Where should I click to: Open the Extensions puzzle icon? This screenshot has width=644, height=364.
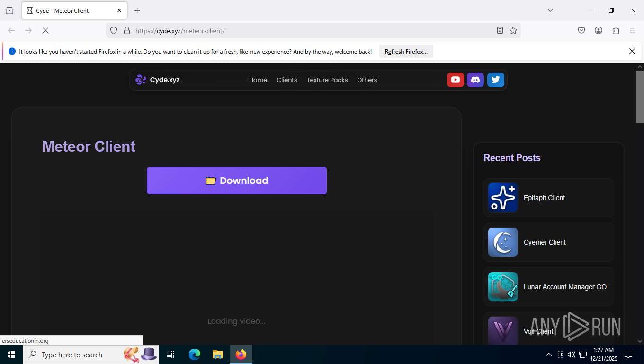point(616,30)
